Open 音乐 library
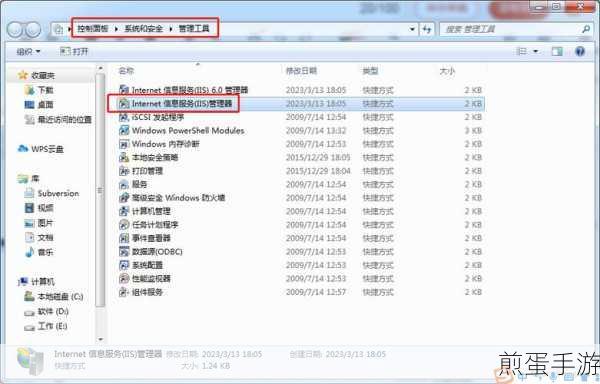This screenshot has height=384, width=600. 45,252
